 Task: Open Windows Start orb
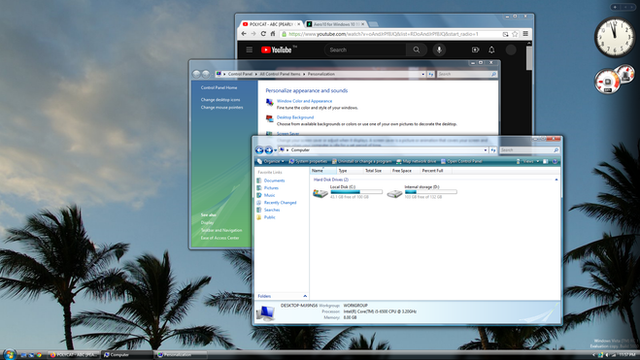click(9, 354)
